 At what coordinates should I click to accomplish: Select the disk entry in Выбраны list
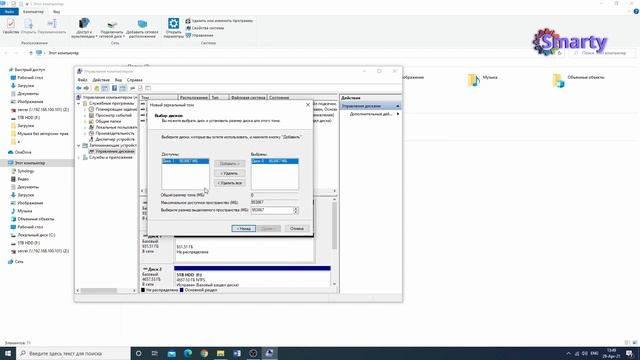pos(275,161)
